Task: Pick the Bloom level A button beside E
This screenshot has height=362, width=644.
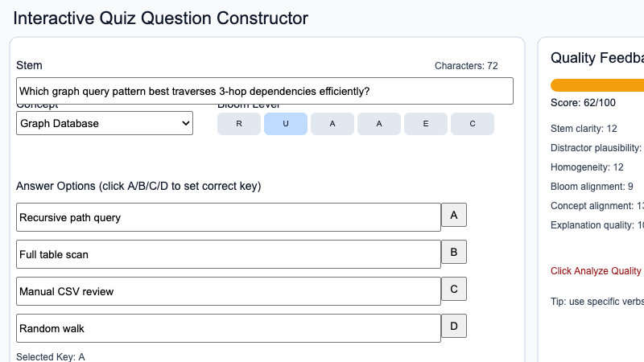Action: [x=379, y=124]
